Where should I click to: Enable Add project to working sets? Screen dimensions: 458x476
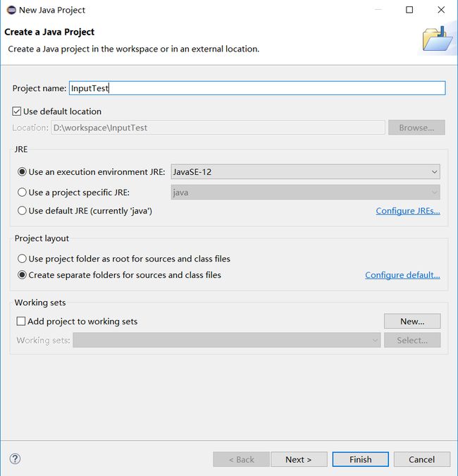click(21, 322)
